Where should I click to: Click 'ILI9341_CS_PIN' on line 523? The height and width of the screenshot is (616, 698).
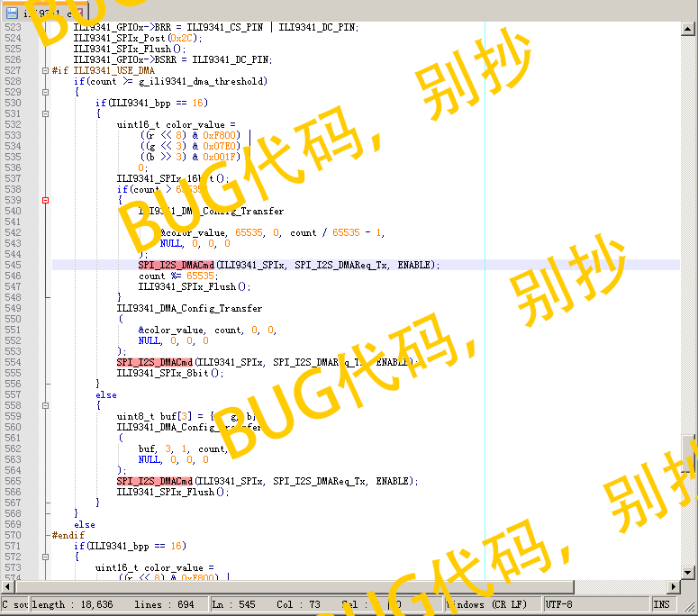(225, 28)
